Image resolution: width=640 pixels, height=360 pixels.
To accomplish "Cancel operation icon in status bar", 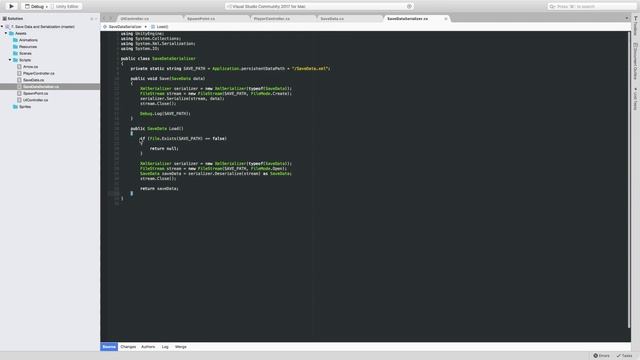I will (x=409, y=7).
